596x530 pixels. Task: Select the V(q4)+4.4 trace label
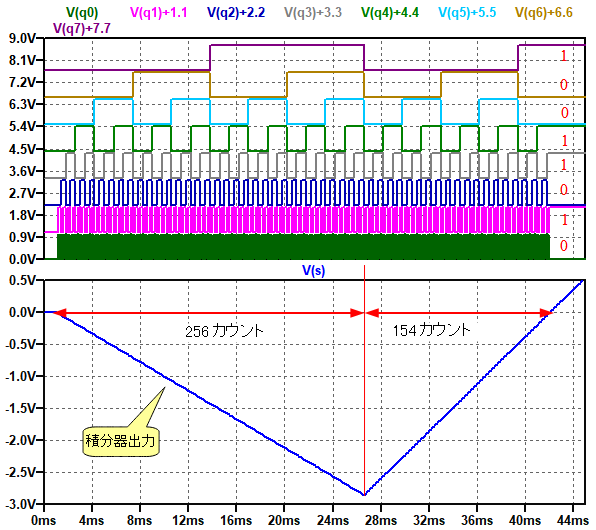coord(390,13)
